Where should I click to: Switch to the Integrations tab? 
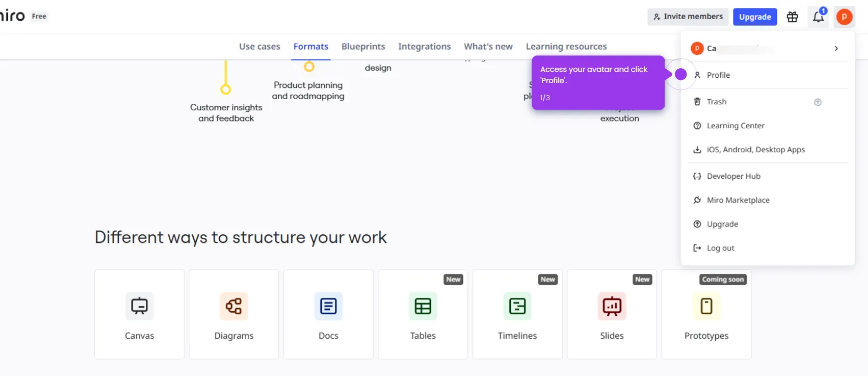(x=424, y=46)
